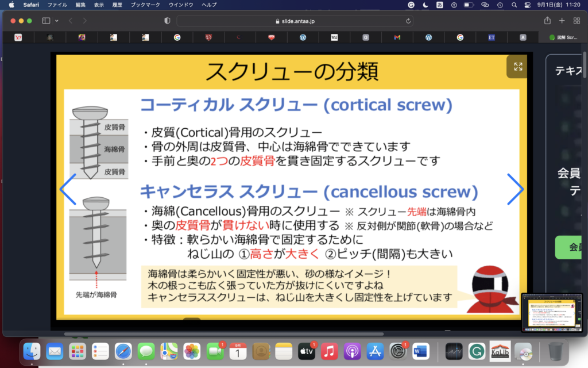Go to the next slide arrow
Image resolution: width=588 pixels, height=368 pixels.
(514, 189)
